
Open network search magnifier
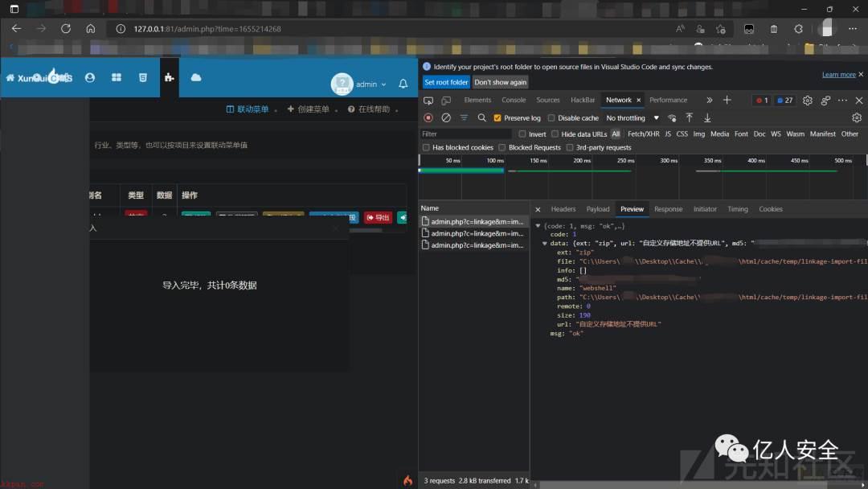(481, 118)
